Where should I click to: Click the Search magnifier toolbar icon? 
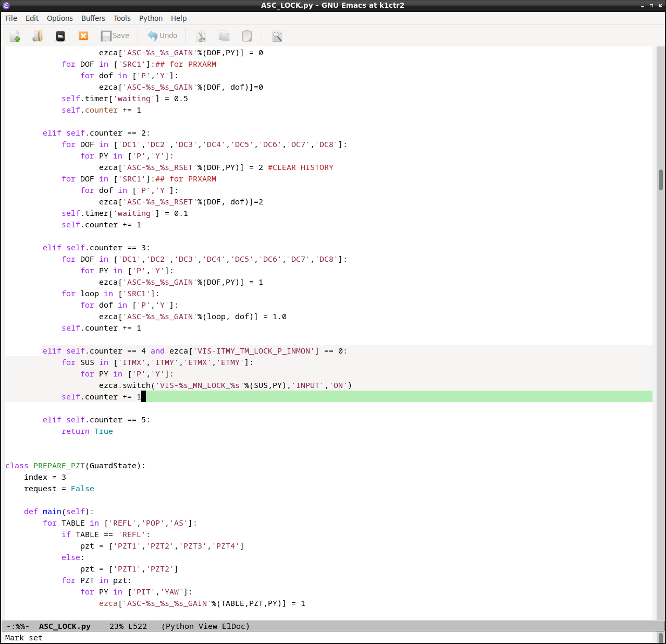pos(277,36)
